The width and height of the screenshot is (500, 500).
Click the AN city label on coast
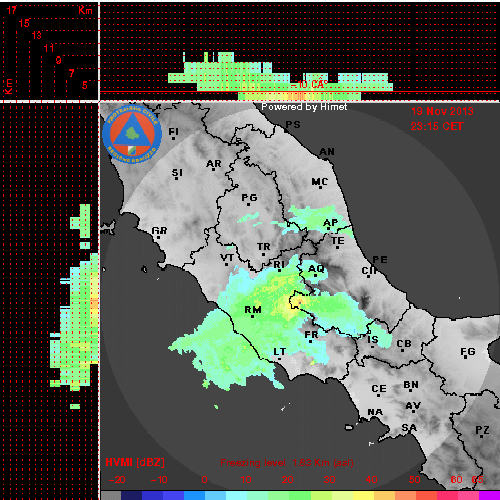tap(327, 152)
